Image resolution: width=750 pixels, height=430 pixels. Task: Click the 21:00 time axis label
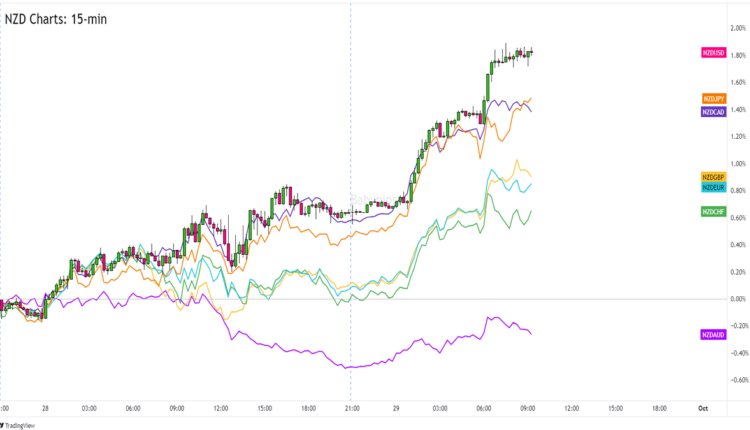click(351, 408)
